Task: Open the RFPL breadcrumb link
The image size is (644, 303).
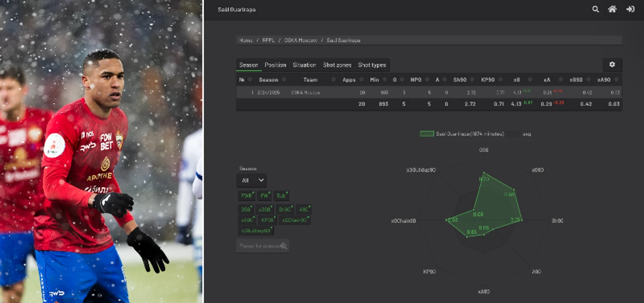Action: (x=268, y=40)
